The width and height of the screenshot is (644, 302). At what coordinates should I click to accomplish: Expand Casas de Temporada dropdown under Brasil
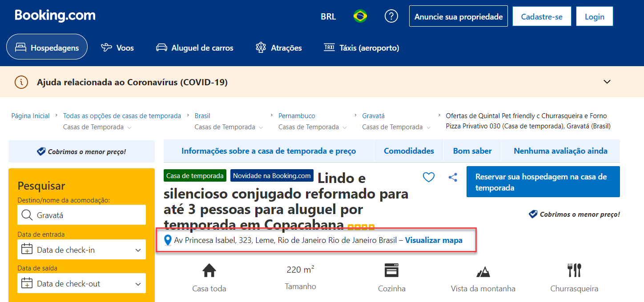point(229,127)
